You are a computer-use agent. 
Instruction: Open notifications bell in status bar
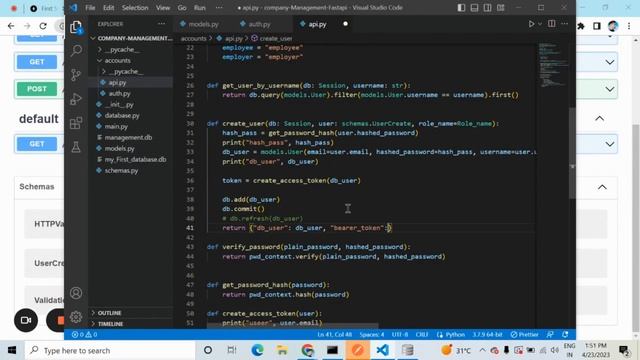[x=565, y=335]
